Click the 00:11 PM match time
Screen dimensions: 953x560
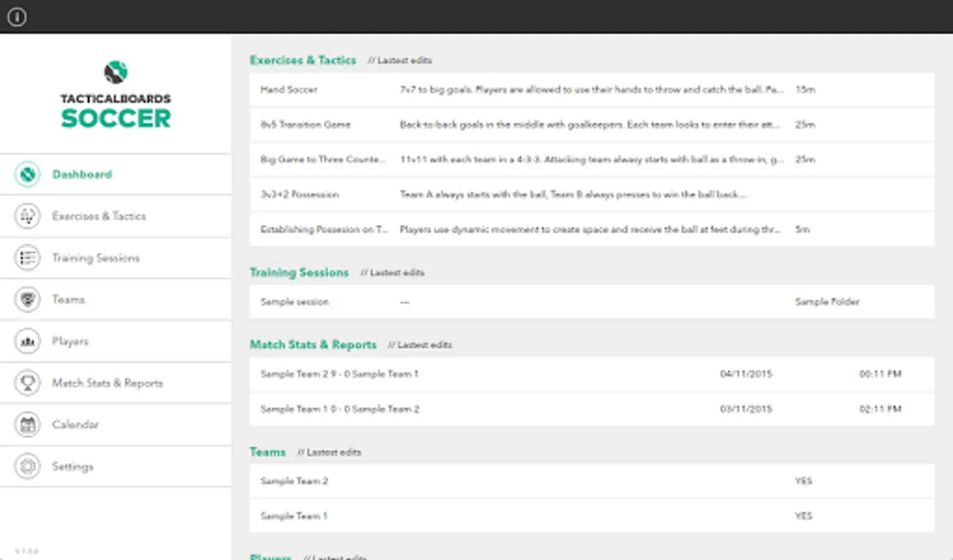880,374
